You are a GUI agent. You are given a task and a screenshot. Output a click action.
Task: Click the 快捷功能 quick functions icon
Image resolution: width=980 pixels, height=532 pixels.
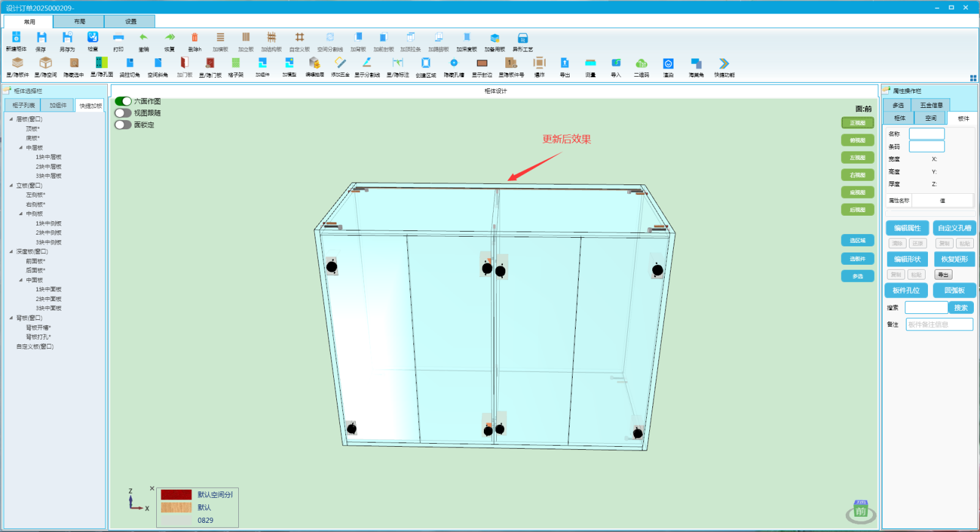pos(724,63)
